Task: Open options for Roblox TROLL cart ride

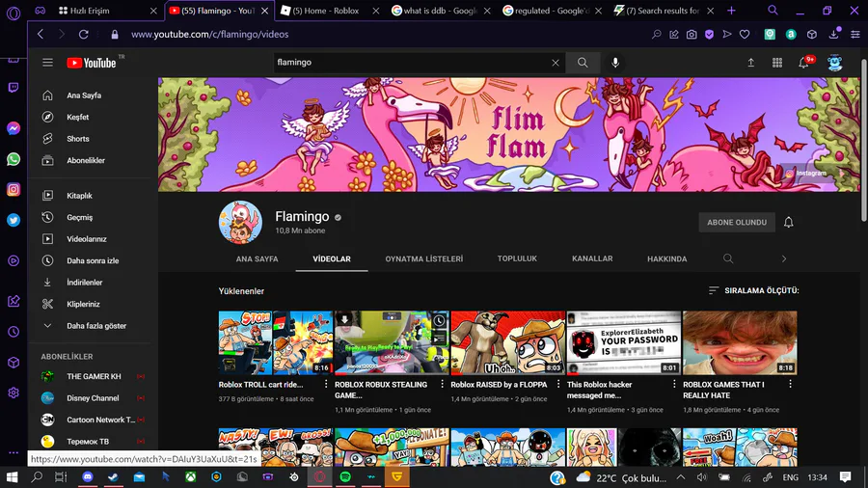Action: (326, 384)
